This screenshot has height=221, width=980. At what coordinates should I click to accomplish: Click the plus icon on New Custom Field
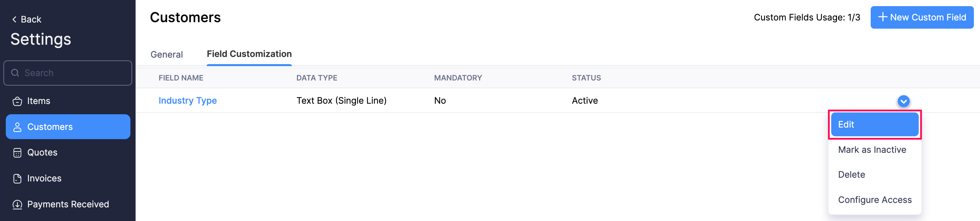[882, 17]
